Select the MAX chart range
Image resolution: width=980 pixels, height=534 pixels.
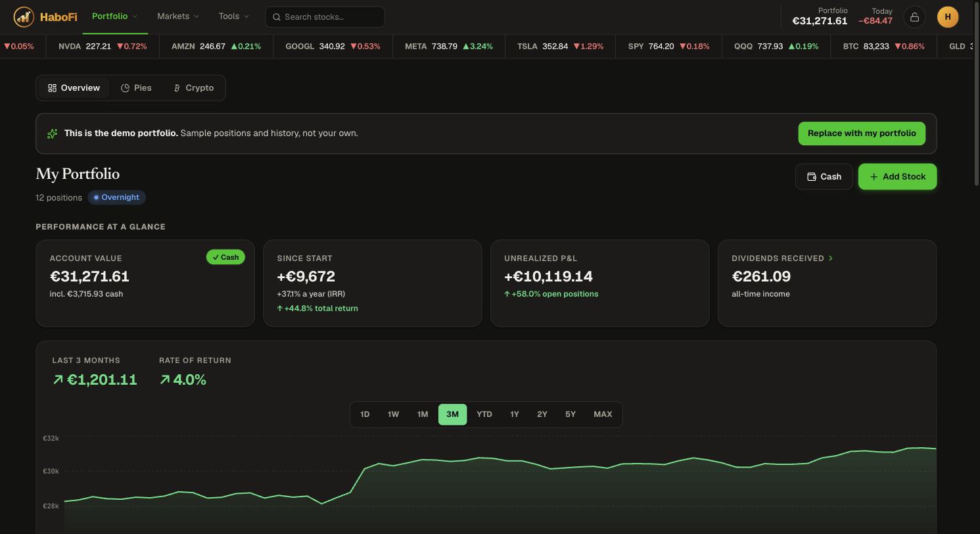[x=603, y=414]
